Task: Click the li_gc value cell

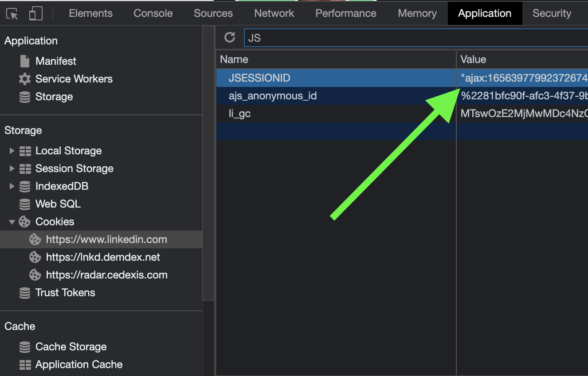Action: [x=522, y=114]
